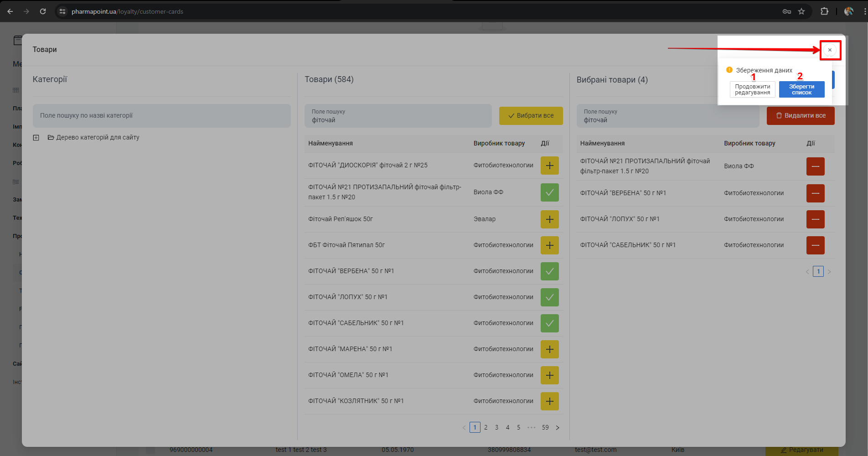Click Зберегти список button

pos(801,89)
